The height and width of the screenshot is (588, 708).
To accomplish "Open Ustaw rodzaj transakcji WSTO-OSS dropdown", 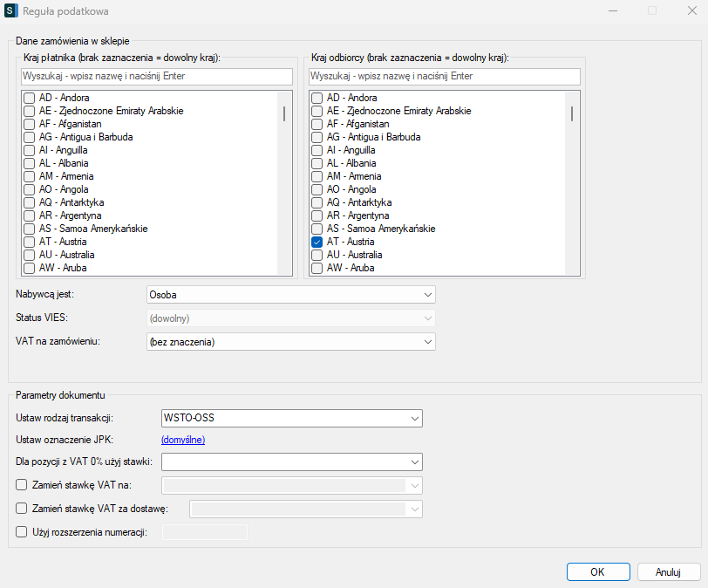I will (x=291, y=419).
